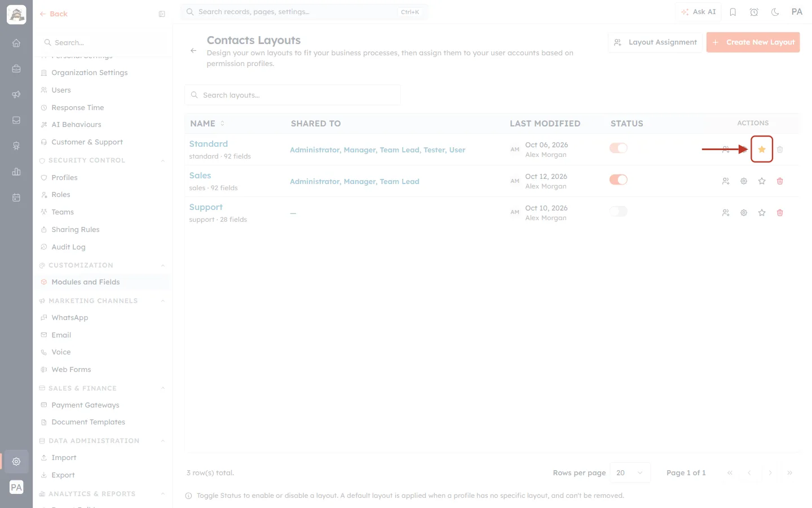Collapse the sidebar panel icon

[x=162, y=14]
